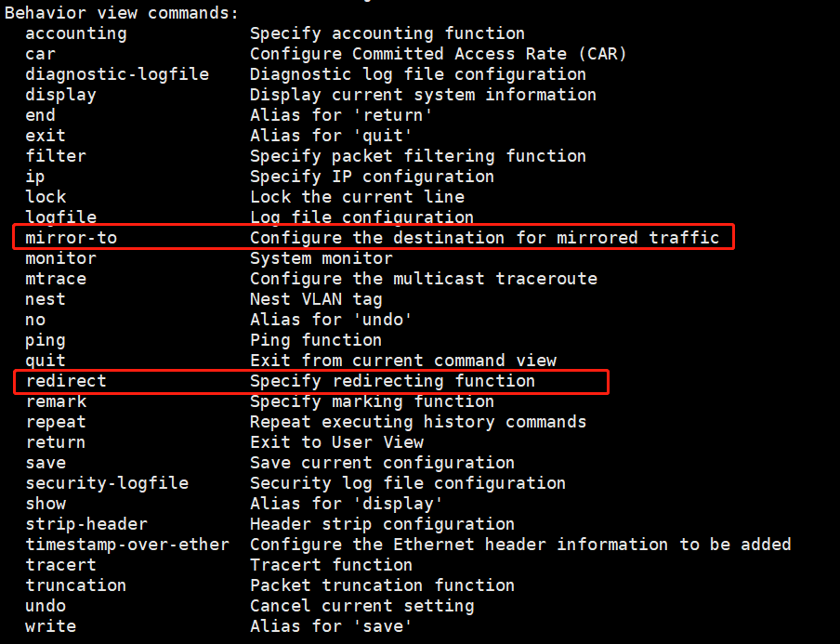This screenshot has width=840, height=644.
Task: Click the 'truncation' command word
Action: (x=75, y=585)
